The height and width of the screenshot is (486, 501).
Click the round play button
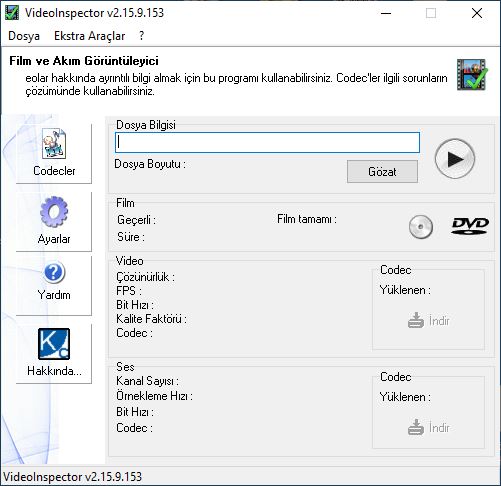coord(455,159)
